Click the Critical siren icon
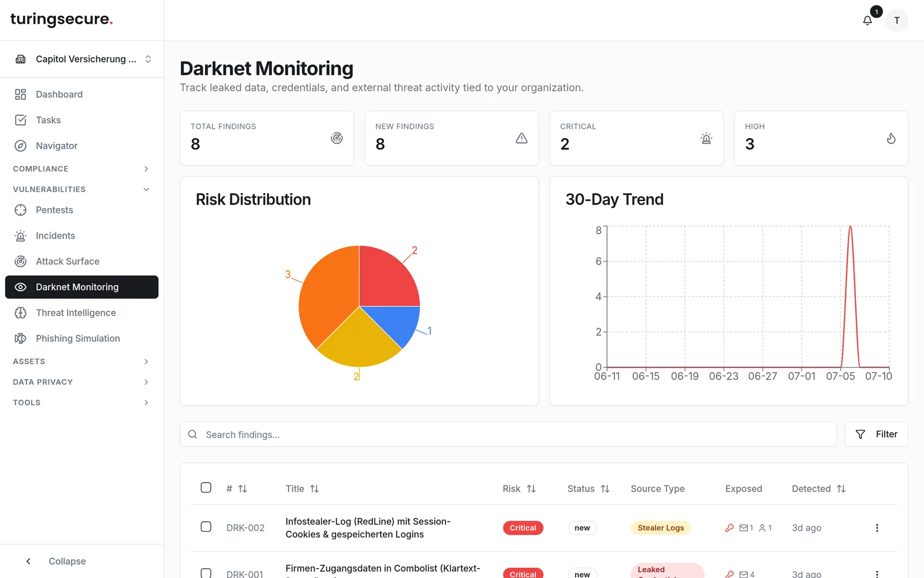 (x=706, y=138)
